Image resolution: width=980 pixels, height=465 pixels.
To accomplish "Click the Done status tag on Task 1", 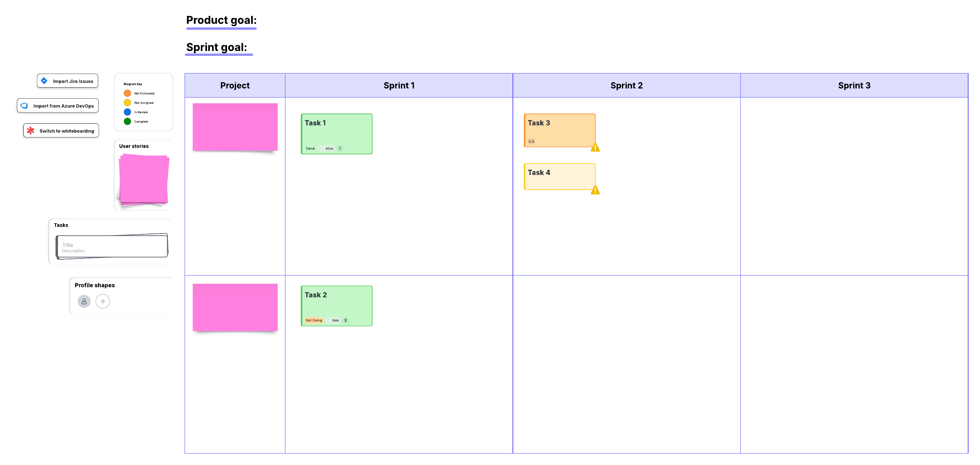I will pyautogui.click(x=310, y=149).
